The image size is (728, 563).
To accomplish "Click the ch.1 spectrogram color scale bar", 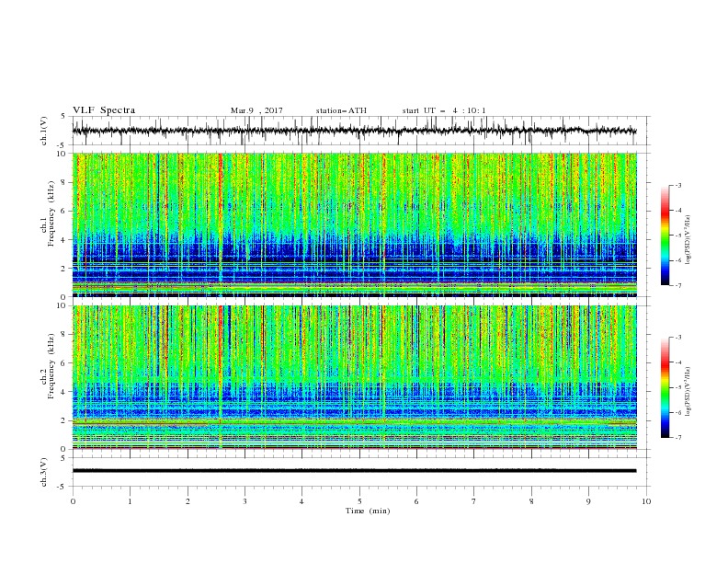I will [x=665, y=236].
